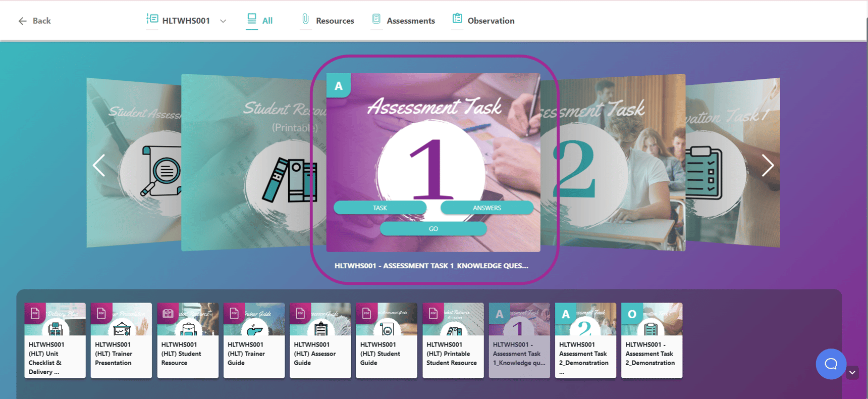This screenshot has width=868, height=399.
Task: Show next carousel slide with right arrow
Action: pyautogui.click(x=768, y=165)
